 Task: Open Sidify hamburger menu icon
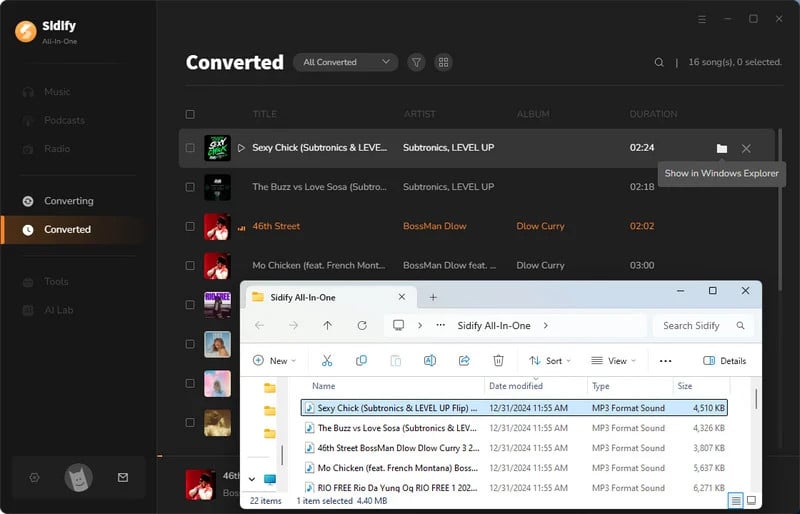pyautogui.click(x=702, y=19)
